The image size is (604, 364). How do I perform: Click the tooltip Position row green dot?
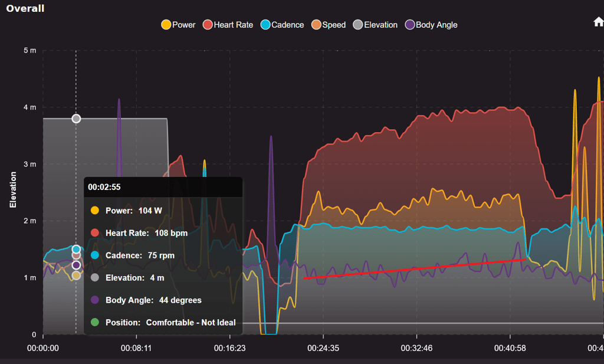pyautogui.click(x=95, y=322)
